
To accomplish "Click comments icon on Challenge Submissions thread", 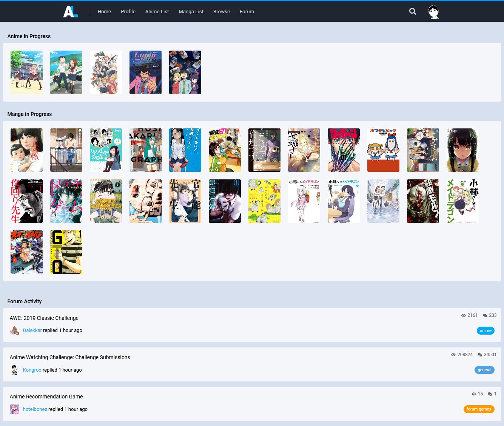I will click(480, 355).
